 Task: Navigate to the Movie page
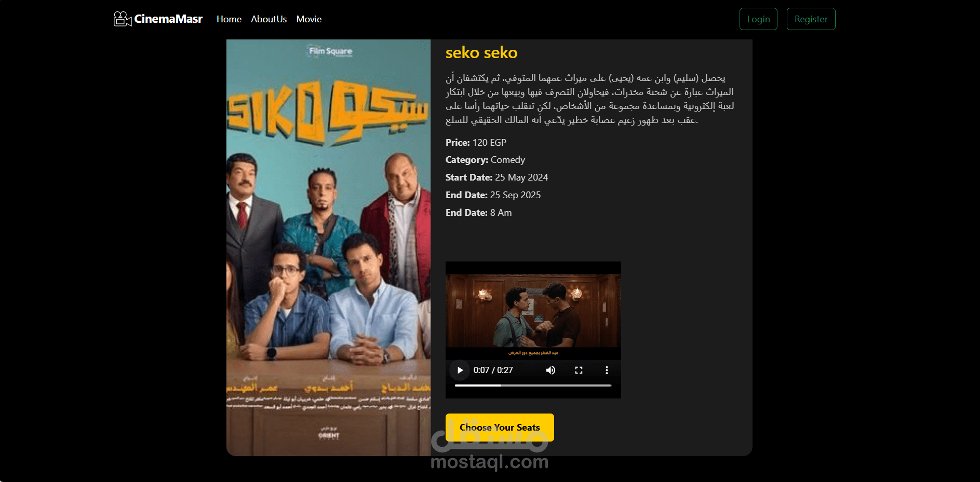pos(309,19)
